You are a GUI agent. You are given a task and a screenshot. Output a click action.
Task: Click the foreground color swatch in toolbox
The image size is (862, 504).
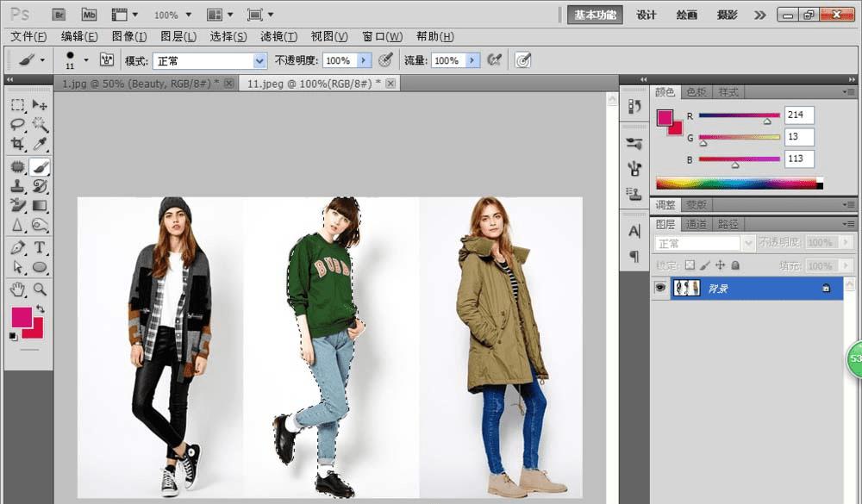21,316
